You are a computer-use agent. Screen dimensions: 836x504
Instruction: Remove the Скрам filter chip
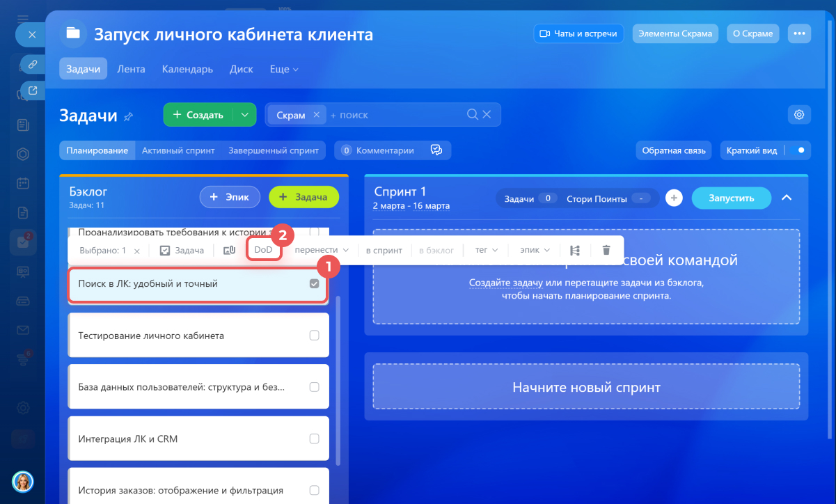[316, 115]
